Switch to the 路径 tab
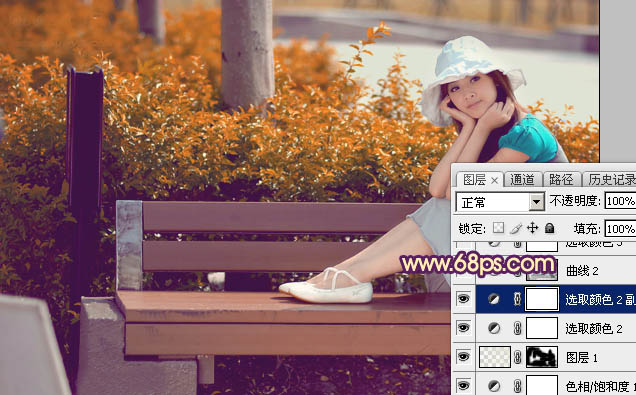636x395 pixels. (x=561, y=179)
